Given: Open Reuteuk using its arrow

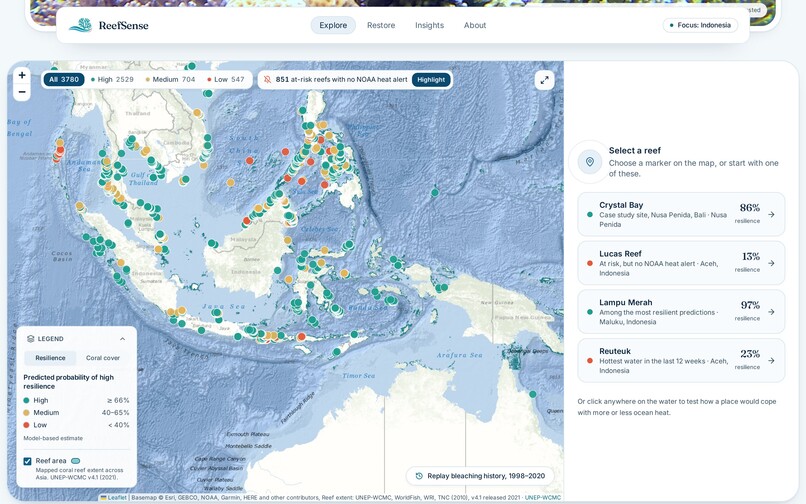Looking at the screenshot, I should coord(771,361).
